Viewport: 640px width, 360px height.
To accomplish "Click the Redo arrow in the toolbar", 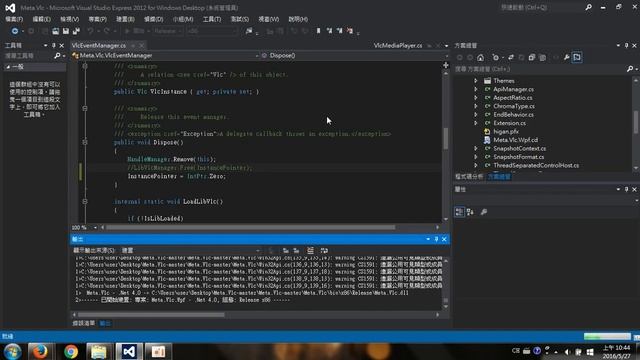I will 107,31.
